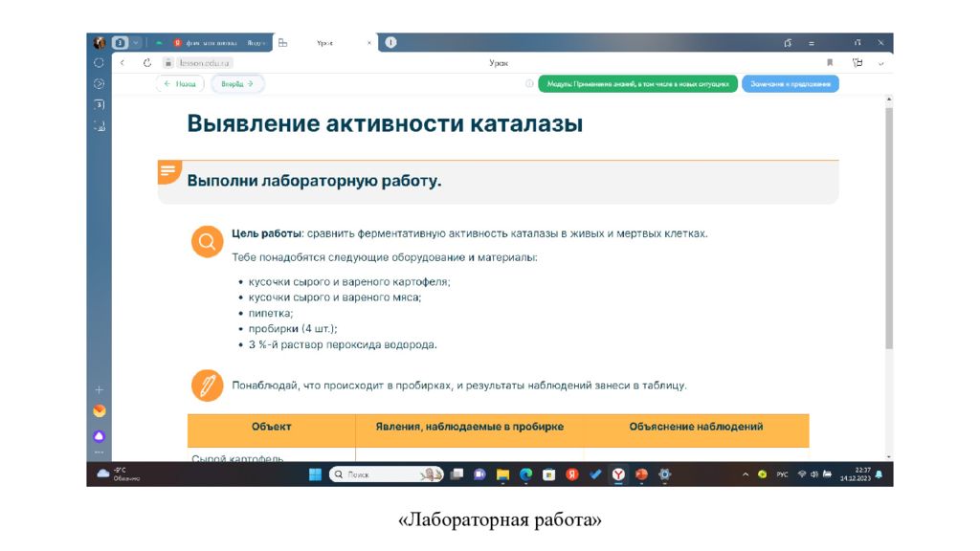Click the lesson.edu.ru address field

coord(205,63)
